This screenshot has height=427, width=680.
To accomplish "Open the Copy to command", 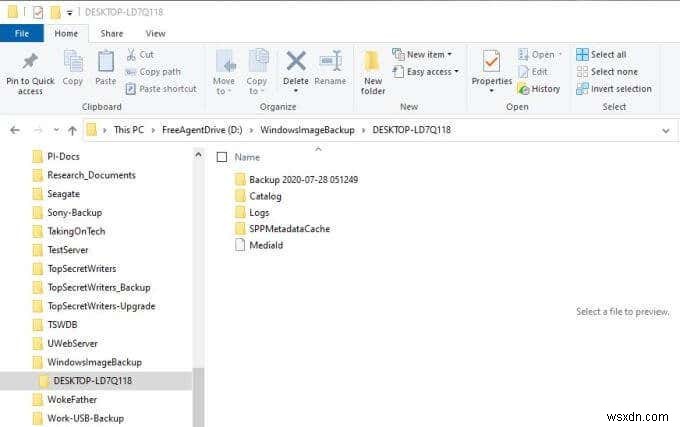I will (257, 72).
